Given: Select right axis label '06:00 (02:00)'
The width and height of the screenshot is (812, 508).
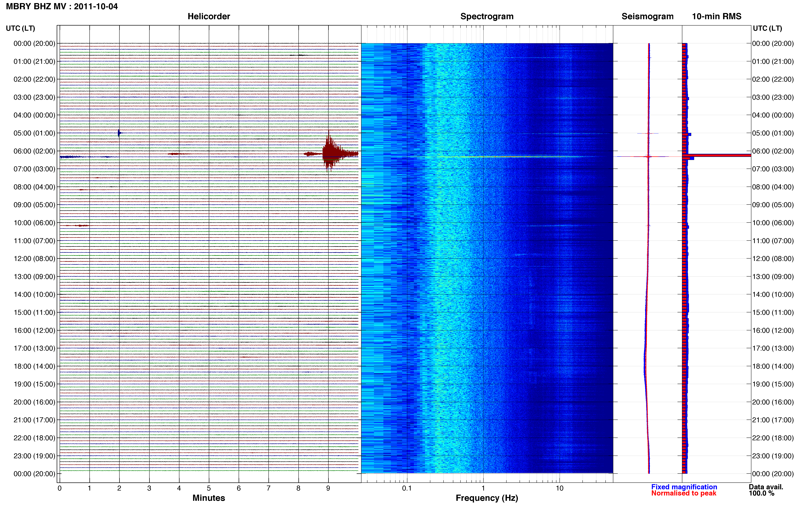Looking at the screenshot, I should click(773, 151).
